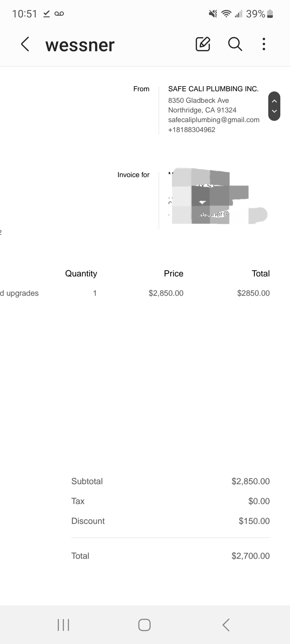Tap the Discount $150.00 value
The height and width of the screenshot is (644, 290).
(254, 521)
